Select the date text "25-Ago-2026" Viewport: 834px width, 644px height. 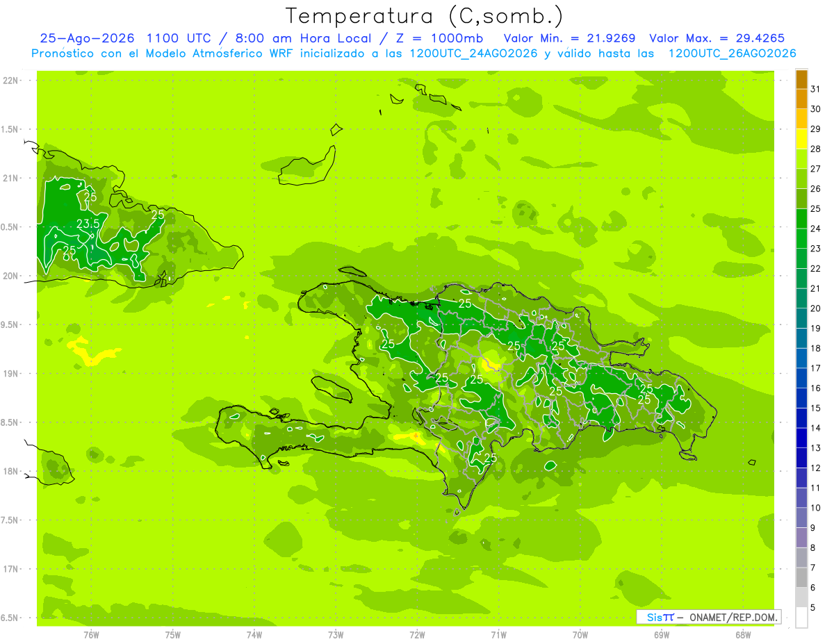click(88, 38)
